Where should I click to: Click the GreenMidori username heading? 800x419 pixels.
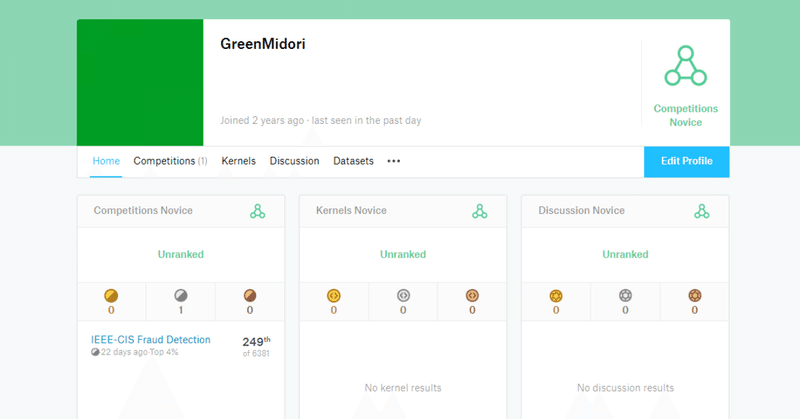click(263, 44)
